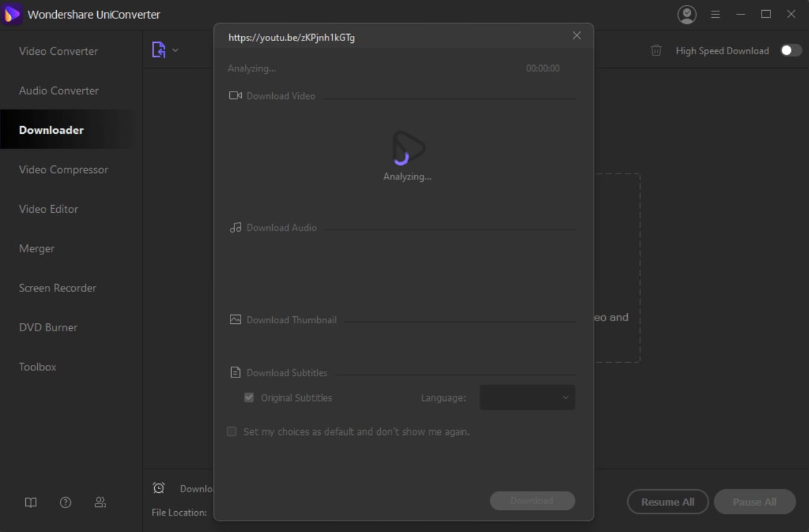Image resolution: width=809 pixels, height=532 pixels.
Task: Expand the arrow next to paste URL icon
Action: [175, 50]
